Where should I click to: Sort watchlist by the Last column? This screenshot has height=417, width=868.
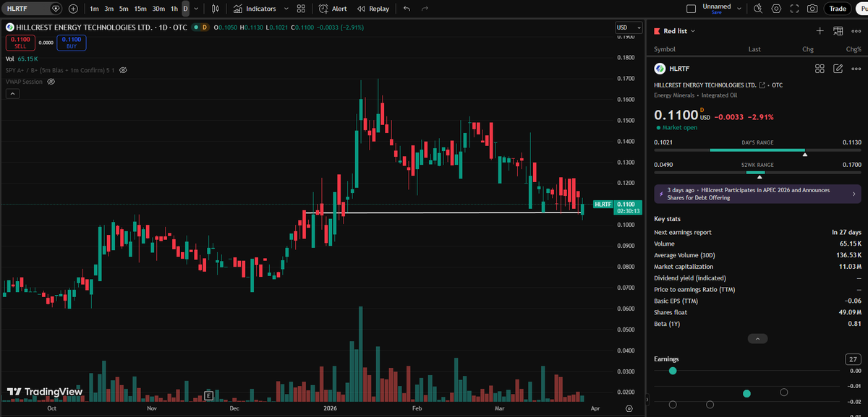[754, 49]
